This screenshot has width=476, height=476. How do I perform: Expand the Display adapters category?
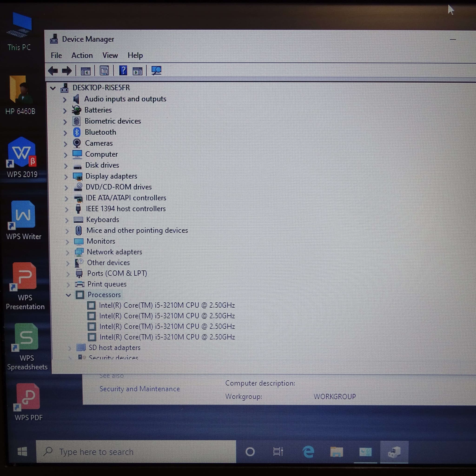(x=66, y=177)
